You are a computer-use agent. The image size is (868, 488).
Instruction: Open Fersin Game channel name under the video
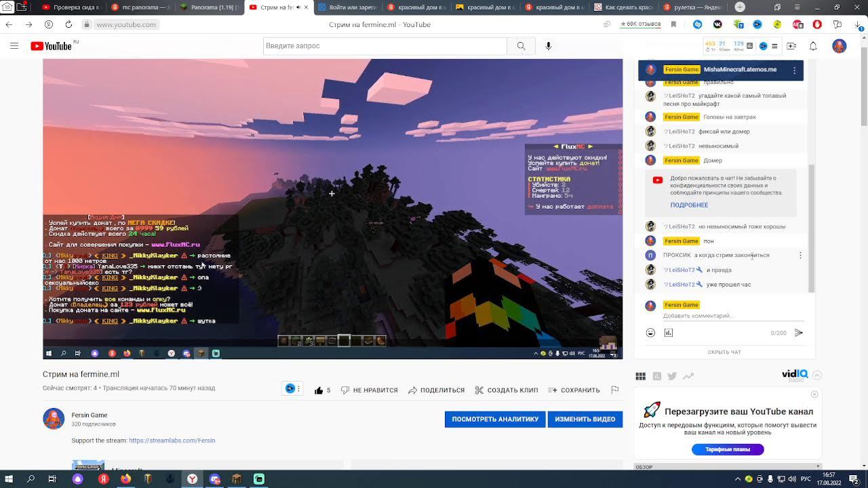click(x=90, y=415)
